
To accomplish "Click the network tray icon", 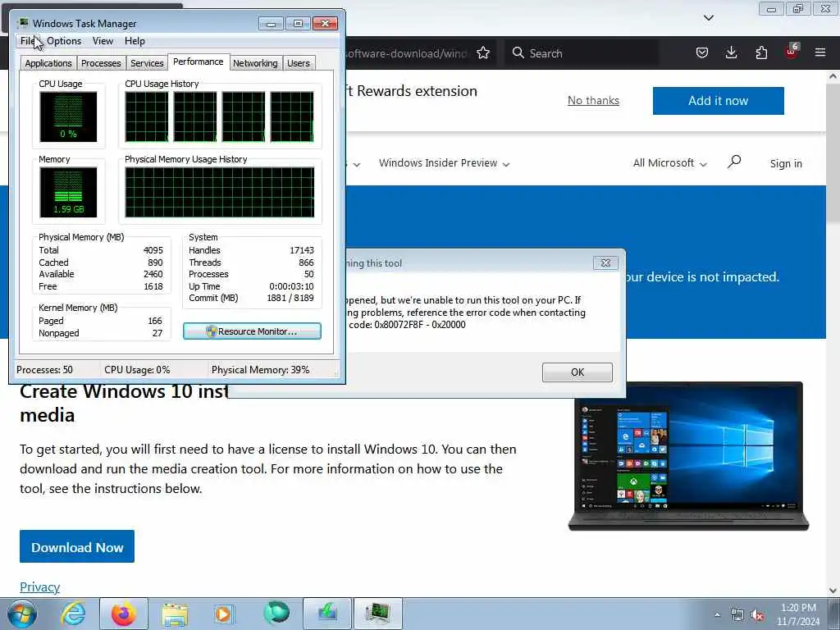I will [x=737, y=615].
